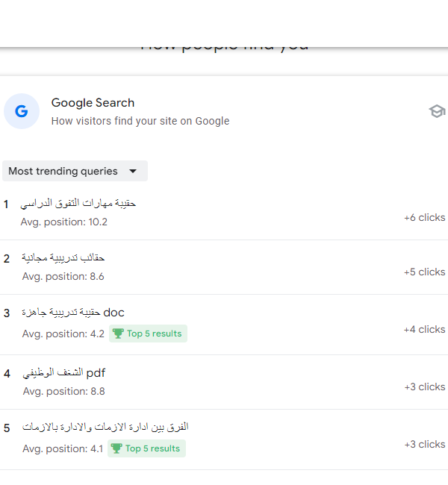Click the +6 clicks label
The width and height of the screenshot is (448, 485).
click(x=424, y=217)
